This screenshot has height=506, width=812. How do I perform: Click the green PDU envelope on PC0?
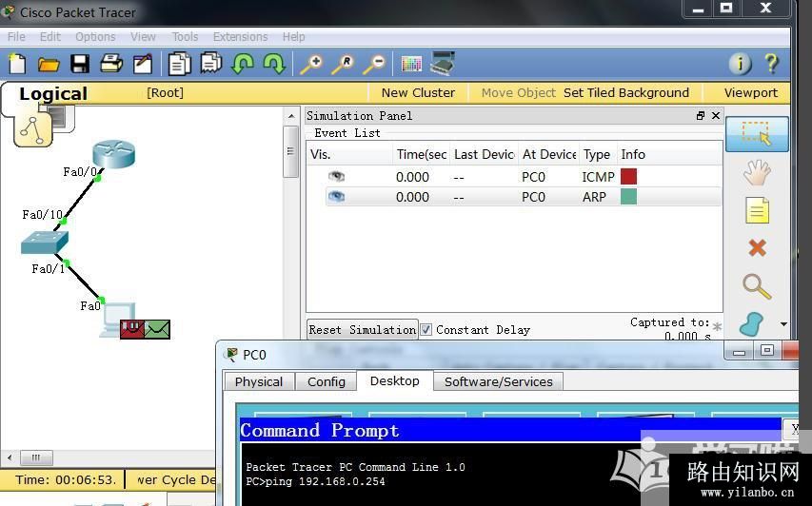click(157, 329)
